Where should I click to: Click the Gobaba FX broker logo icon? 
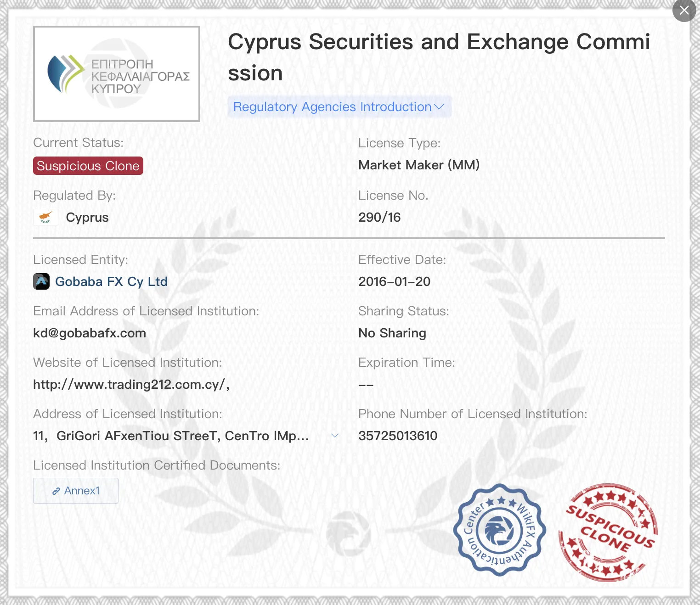41,281
